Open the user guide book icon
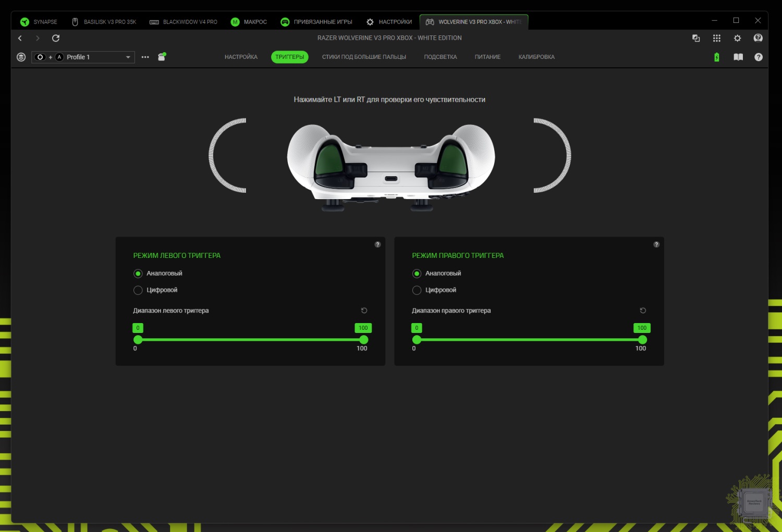The width and height of the screenshot is (782, 532). (x=738, y=57)
